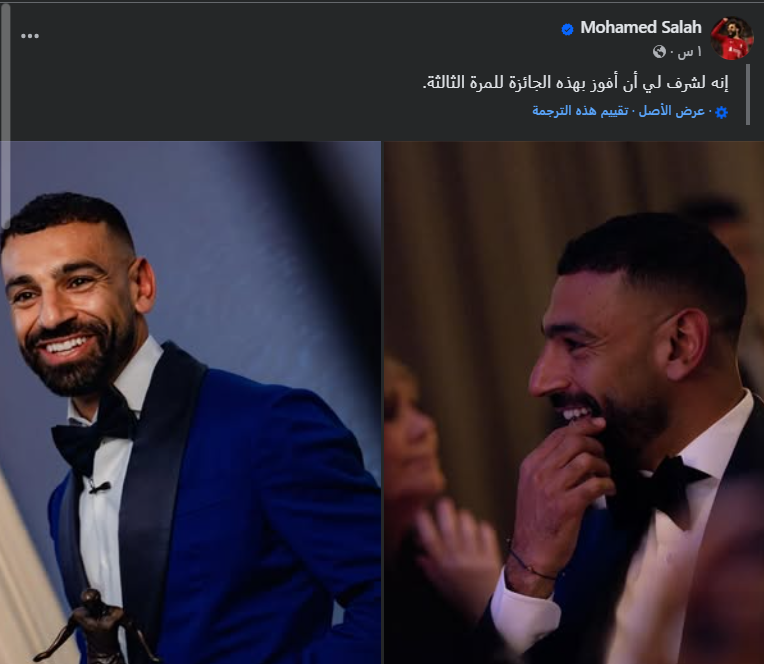Click the vertical scrollbar on left edge

coord(5,114)
